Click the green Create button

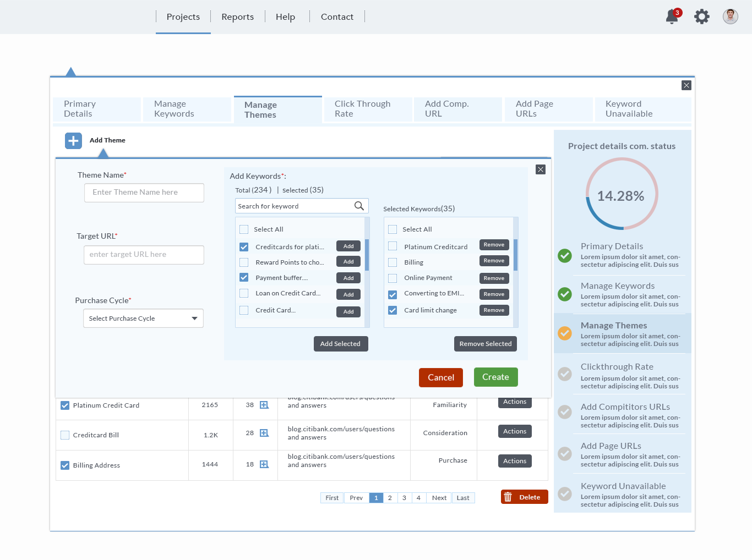(x=496, y=377)
